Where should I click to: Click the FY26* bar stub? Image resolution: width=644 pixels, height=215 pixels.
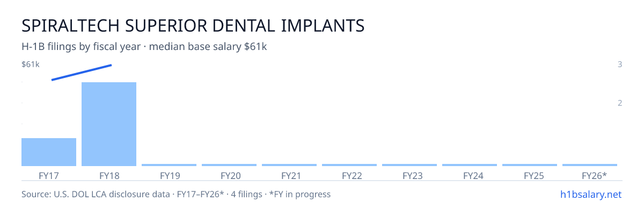point(590,165)
